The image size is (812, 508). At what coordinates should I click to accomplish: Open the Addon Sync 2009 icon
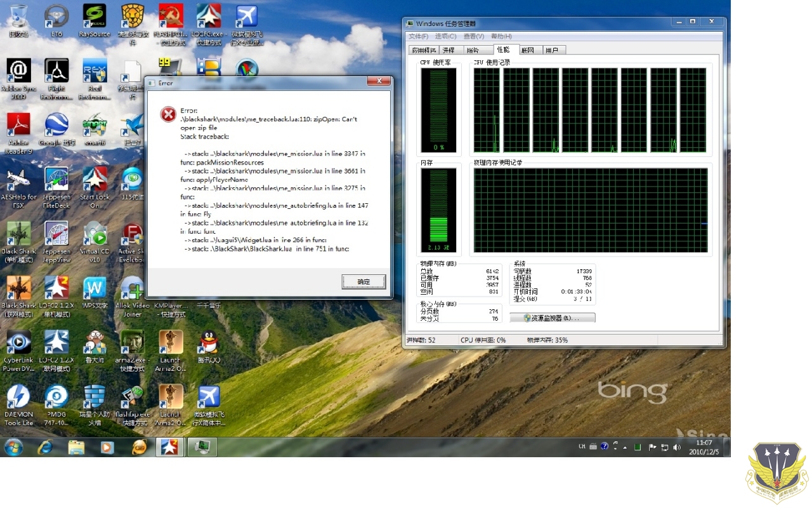pos(18,79)
